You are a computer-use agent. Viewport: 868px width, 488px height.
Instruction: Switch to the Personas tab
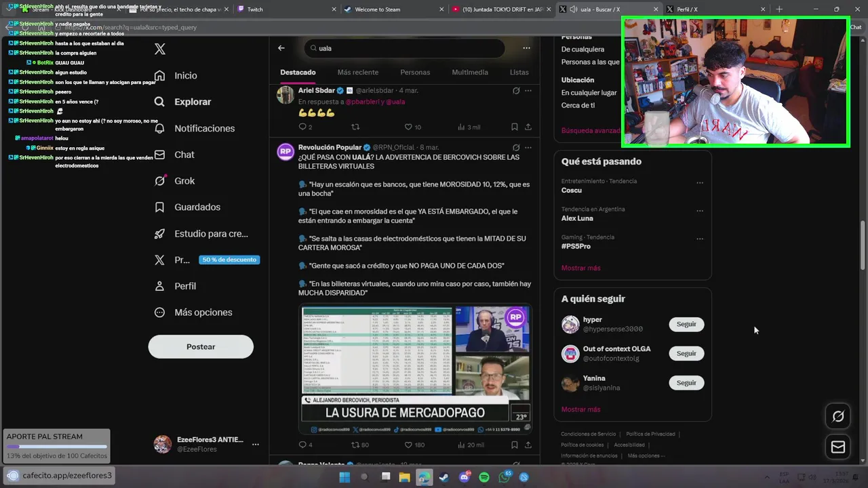(x=415, y=73)
